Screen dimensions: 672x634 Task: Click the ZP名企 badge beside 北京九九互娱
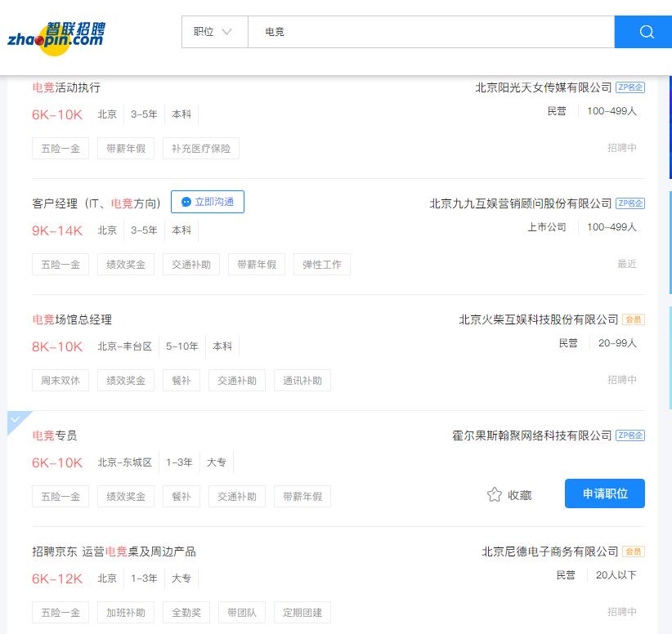coord(629,203)
